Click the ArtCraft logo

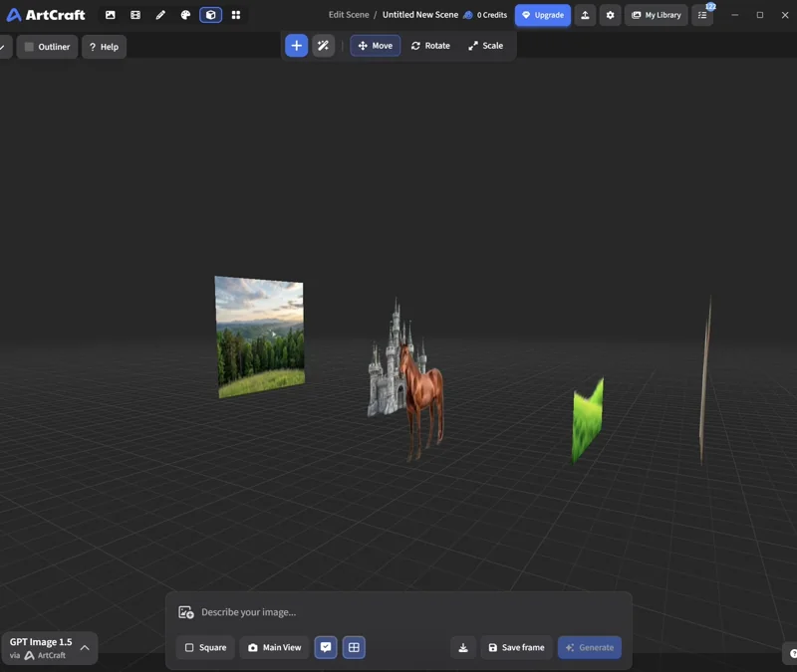point(46,15)
